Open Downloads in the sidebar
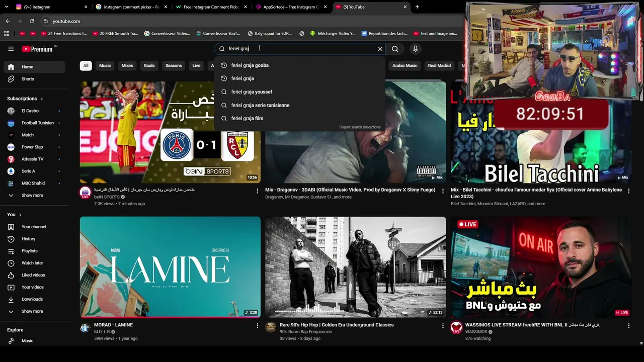Viewport: 644px width, 362px height. pyautogui.click(x=34, y=299)
